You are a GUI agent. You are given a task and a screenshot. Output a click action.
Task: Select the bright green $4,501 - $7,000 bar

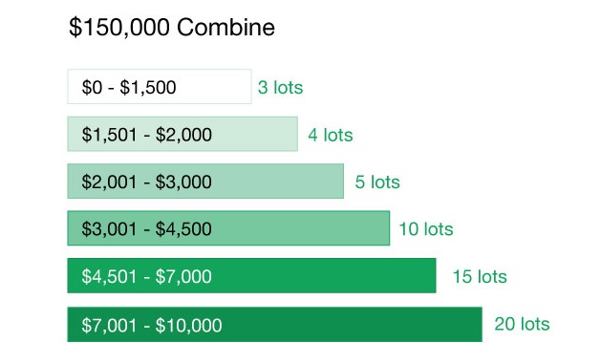251,276
